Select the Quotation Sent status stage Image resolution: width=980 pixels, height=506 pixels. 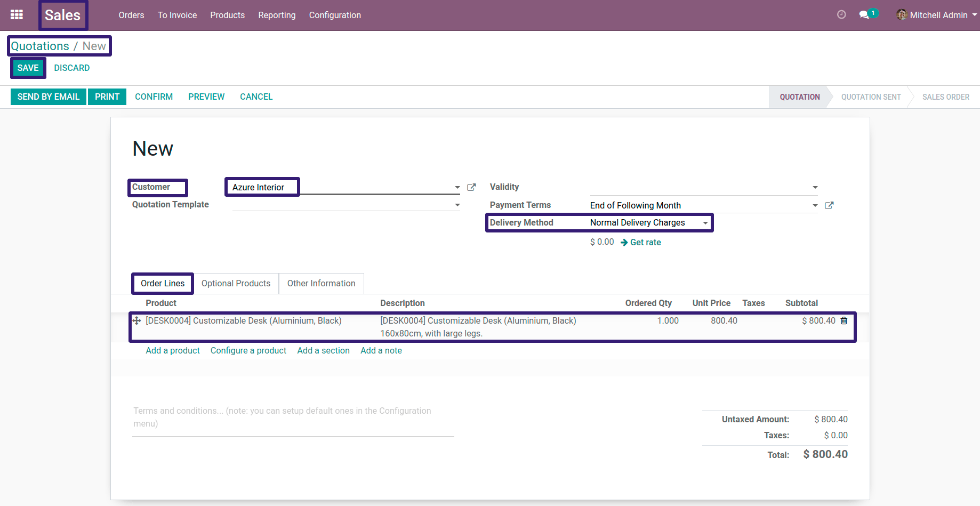coord(871,97)
